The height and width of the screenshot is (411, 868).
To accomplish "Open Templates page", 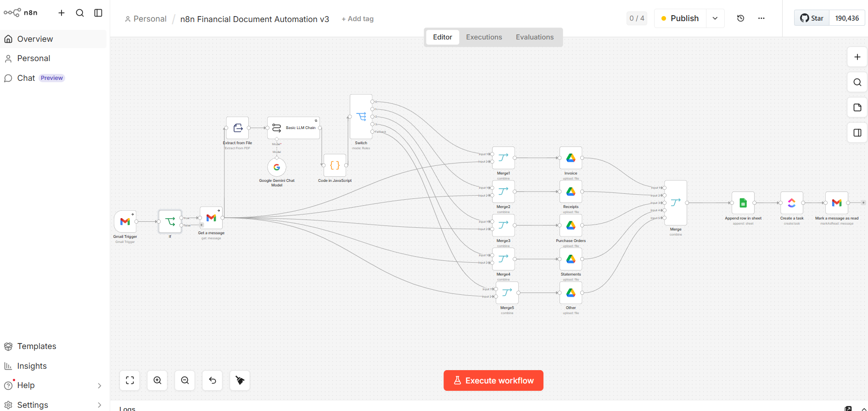I will click(53, 346).
